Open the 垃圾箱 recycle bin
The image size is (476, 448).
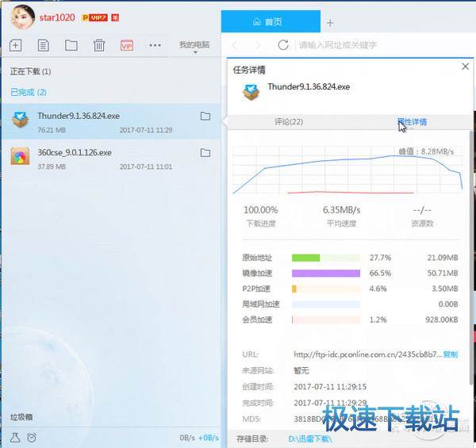[x=21, y=417]
